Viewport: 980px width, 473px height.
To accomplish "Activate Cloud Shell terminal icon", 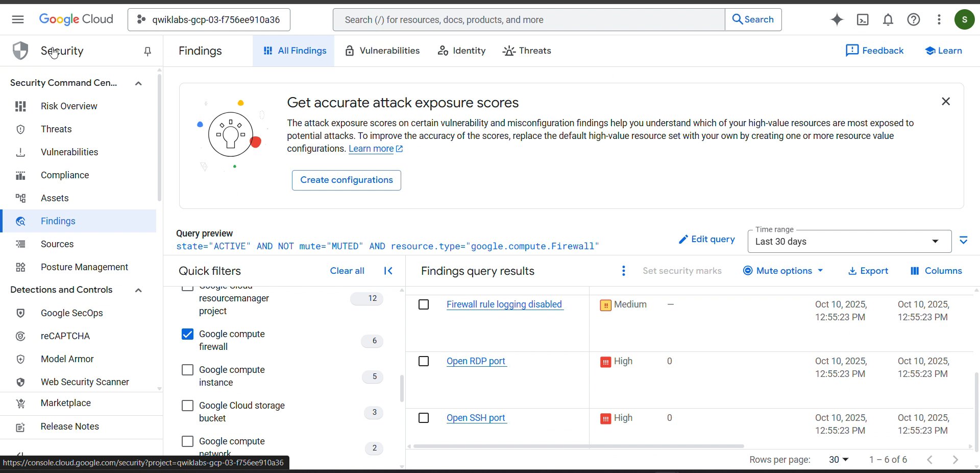I will 863,19.
